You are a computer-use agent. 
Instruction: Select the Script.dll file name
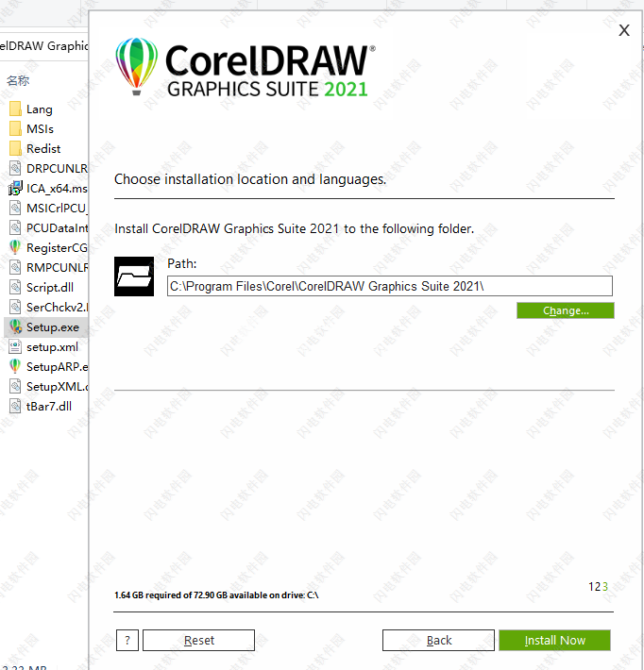pos(50,288)
